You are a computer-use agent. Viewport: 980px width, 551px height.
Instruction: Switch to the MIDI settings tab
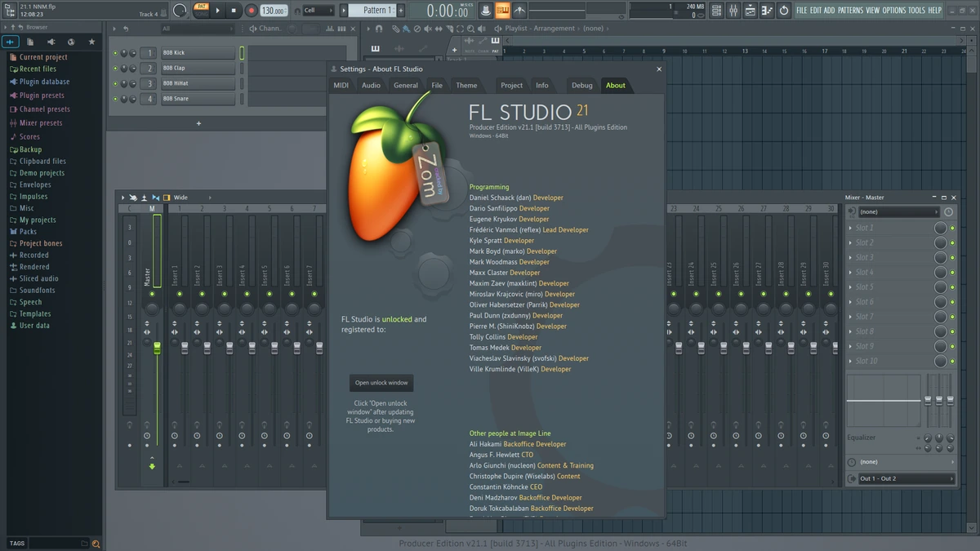click(341, 85)
